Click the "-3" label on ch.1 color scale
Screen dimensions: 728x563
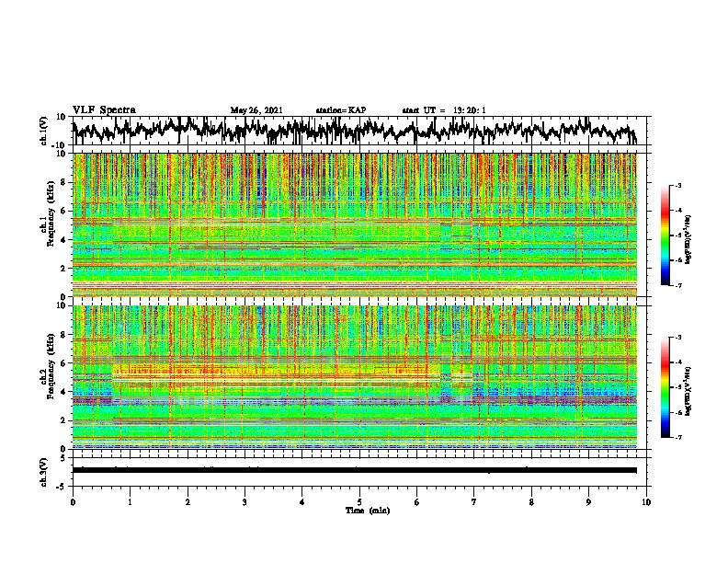tap(678, 185)
